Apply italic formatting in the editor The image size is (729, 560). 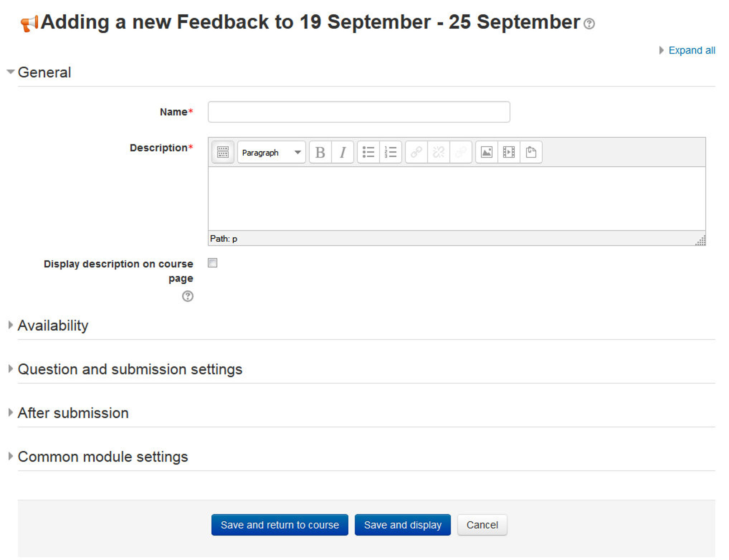342,152
